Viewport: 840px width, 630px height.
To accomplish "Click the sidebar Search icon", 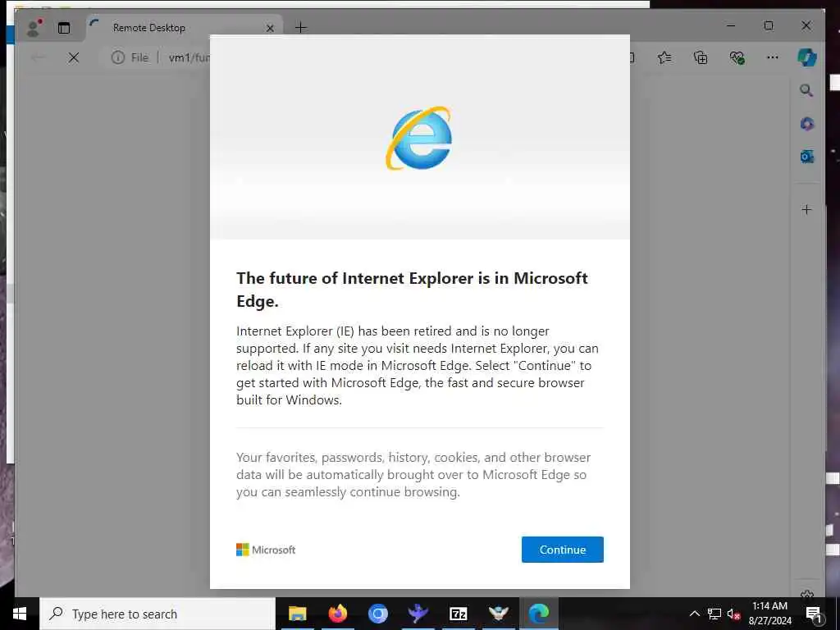I will click(x=806, y=90).
